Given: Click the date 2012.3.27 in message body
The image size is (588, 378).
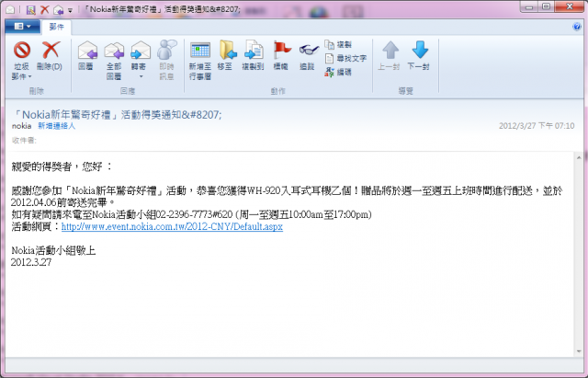Looking at the screenshot, I should (30, 262).
